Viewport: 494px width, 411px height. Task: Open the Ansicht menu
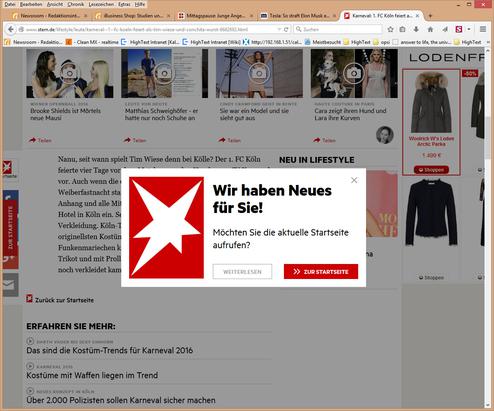(x=55, y=4)
